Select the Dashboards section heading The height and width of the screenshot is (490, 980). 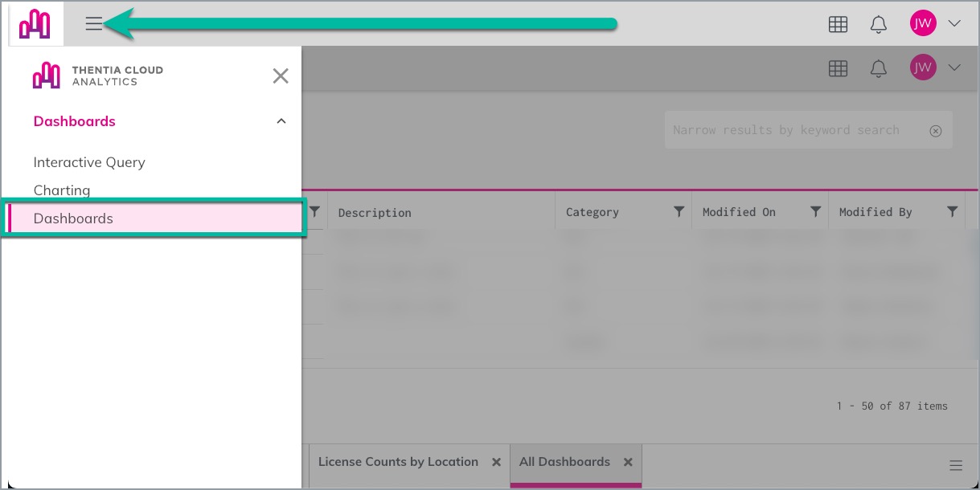[75, 121]
